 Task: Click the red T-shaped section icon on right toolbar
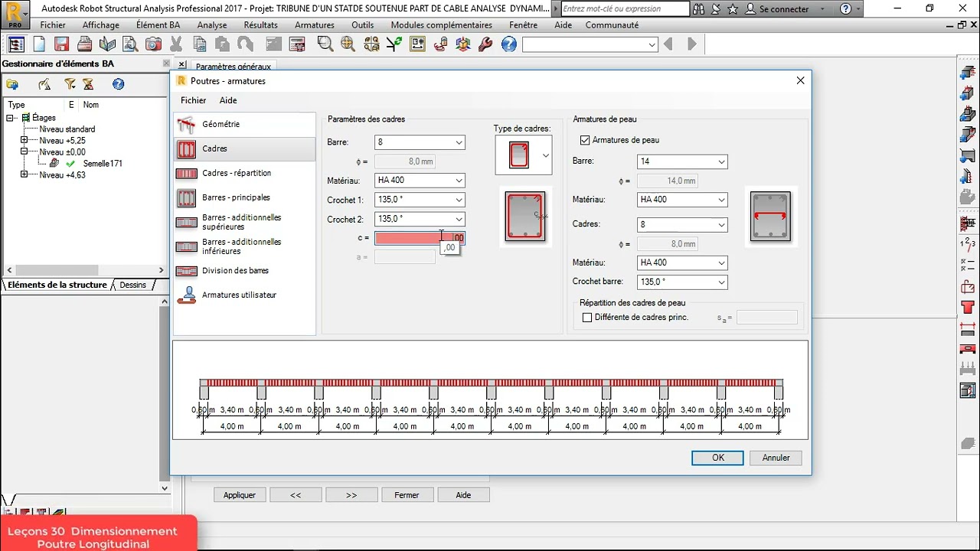point(968,308)
